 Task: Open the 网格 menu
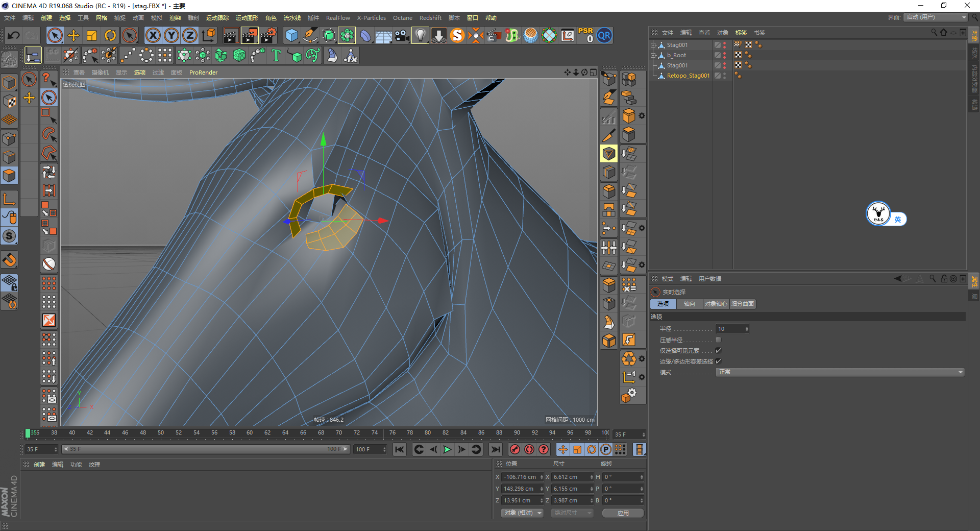(101, 18)
